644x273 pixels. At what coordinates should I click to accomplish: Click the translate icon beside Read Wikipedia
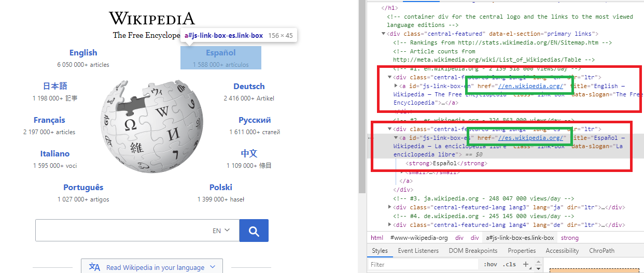pos(94,267)
